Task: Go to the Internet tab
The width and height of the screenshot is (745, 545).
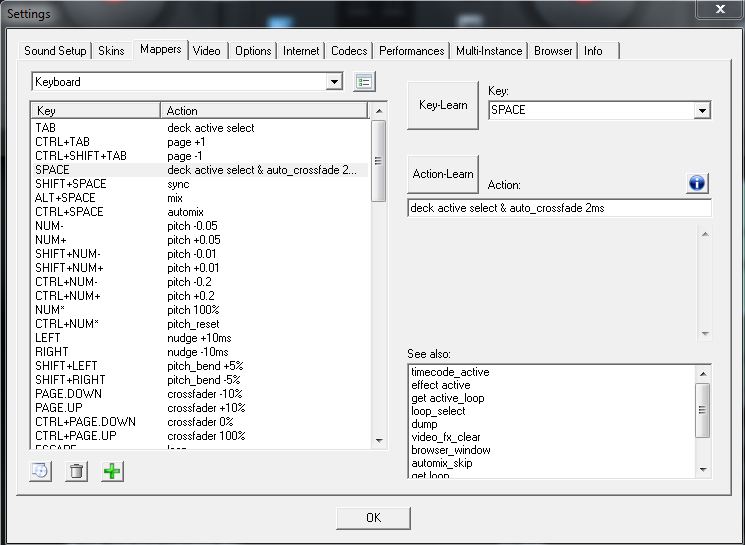Action: tap(301, 51)
